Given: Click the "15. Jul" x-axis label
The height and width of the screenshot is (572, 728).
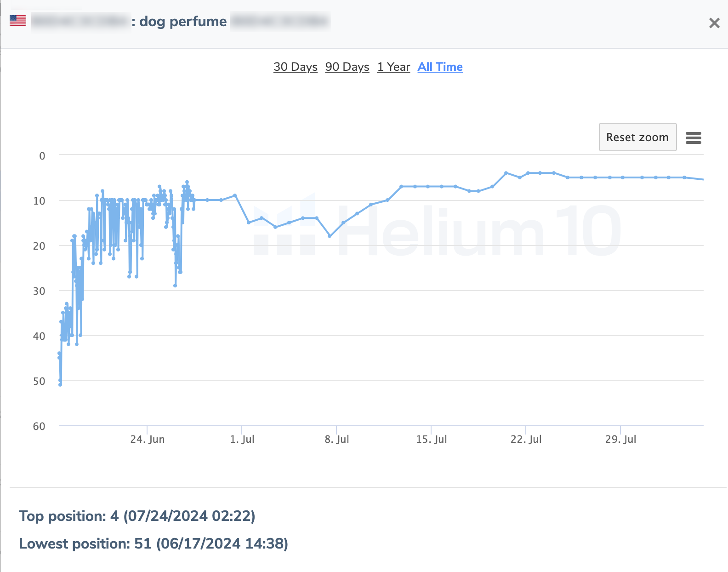Looking at the screenshot, I should click(431, 439).
